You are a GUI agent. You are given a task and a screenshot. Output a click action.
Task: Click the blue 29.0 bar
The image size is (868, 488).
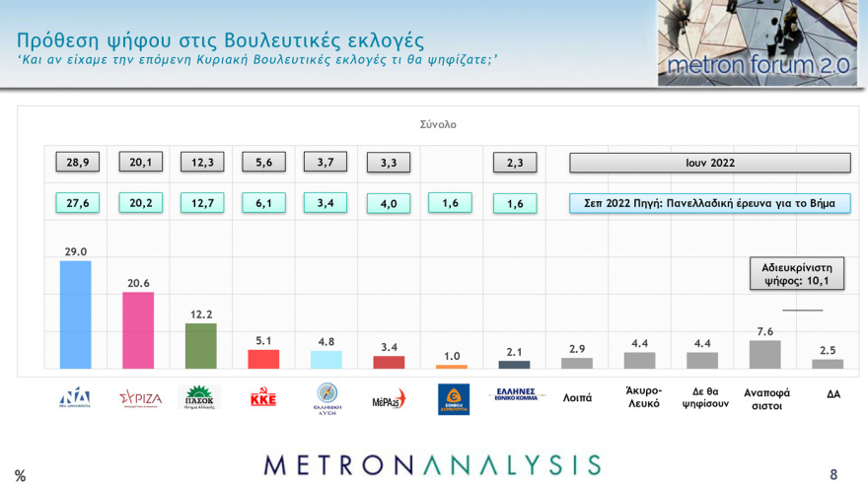pos(75,314)
